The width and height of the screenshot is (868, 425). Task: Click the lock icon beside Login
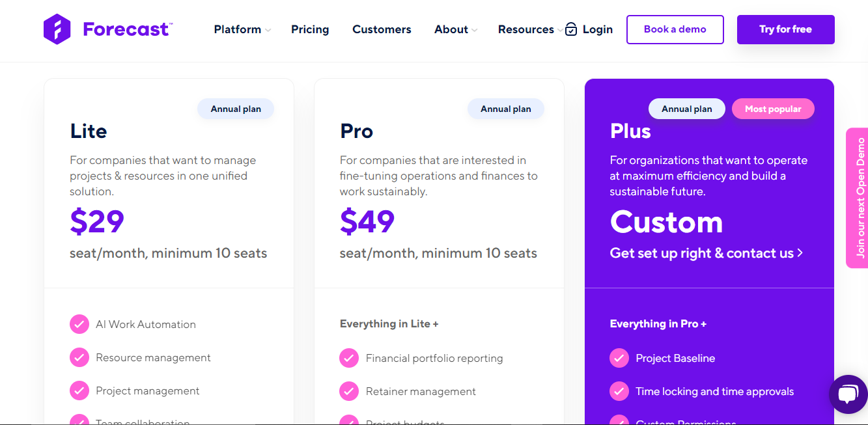tap(571, 29)
